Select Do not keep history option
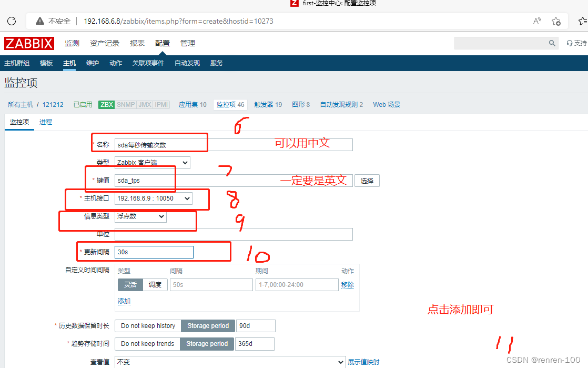The image size is (588, 368). [x=148, y=326]
